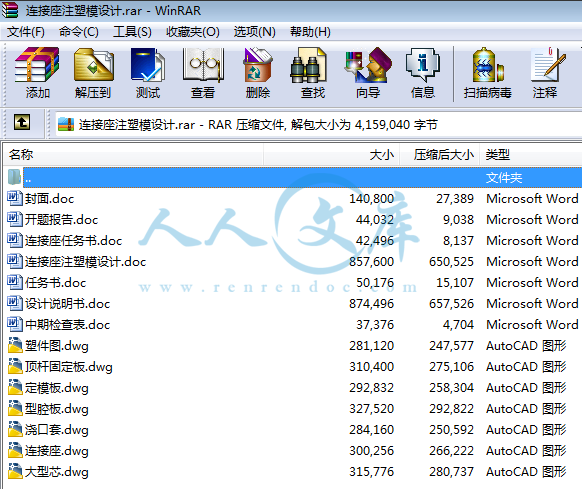Sort by the 压缩后大小 column header

(439, 154)
